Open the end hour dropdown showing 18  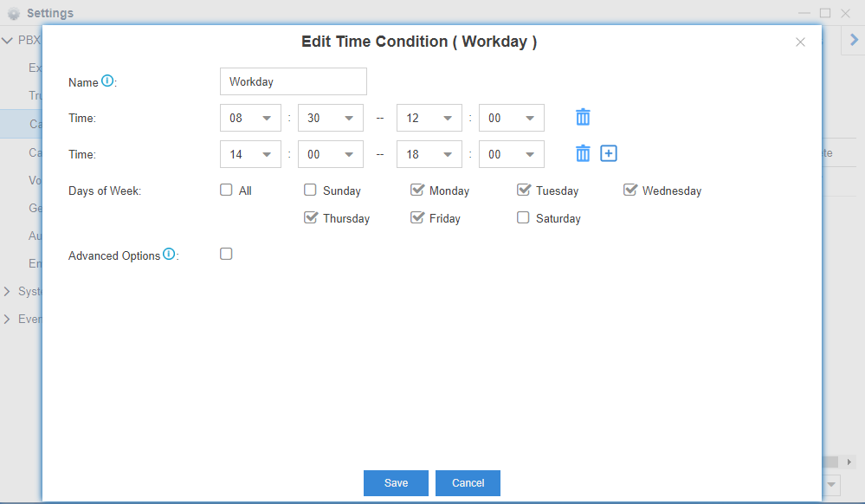[x=429, y=154]
